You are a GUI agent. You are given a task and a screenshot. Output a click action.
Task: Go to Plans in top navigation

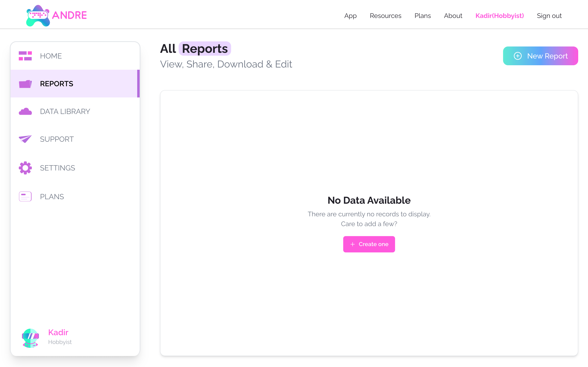[423, 16]
